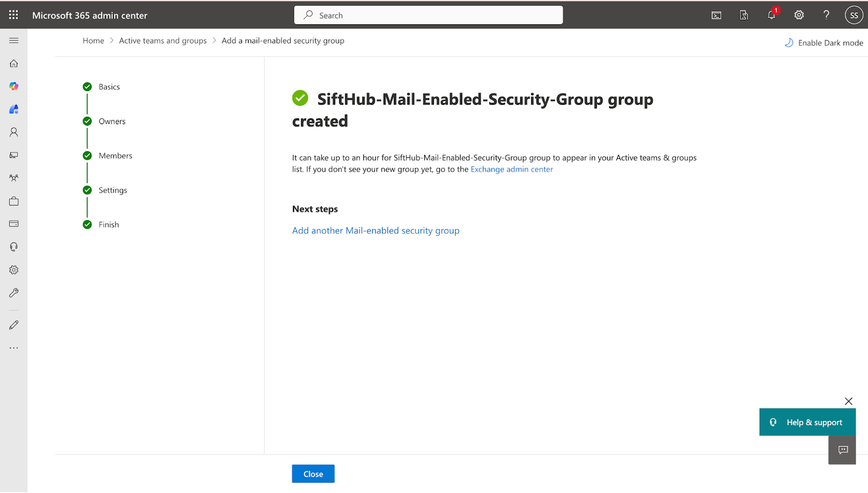Open the Exchange admin center link
Screen dimensions: 868x493
click(512, 169)
